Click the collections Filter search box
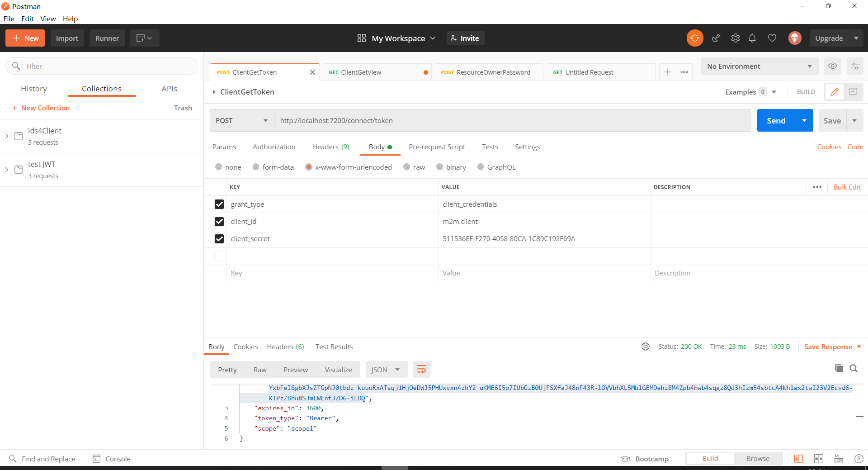Image resolution: width=868 pixels, height=470 pixels. pyautogui.click(x=102, y=66)
